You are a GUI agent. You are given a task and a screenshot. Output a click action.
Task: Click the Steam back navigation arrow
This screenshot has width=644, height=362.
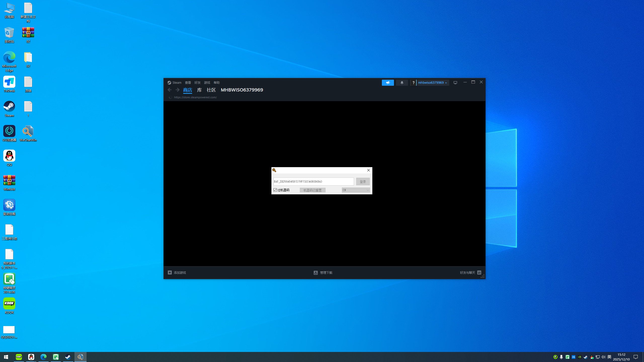(170, 90)
